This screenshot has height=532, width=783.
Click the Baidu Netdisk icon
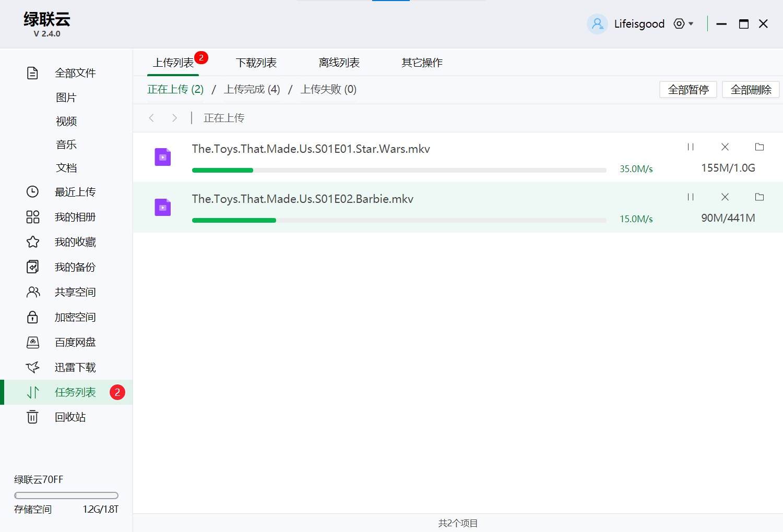point(32,342)
